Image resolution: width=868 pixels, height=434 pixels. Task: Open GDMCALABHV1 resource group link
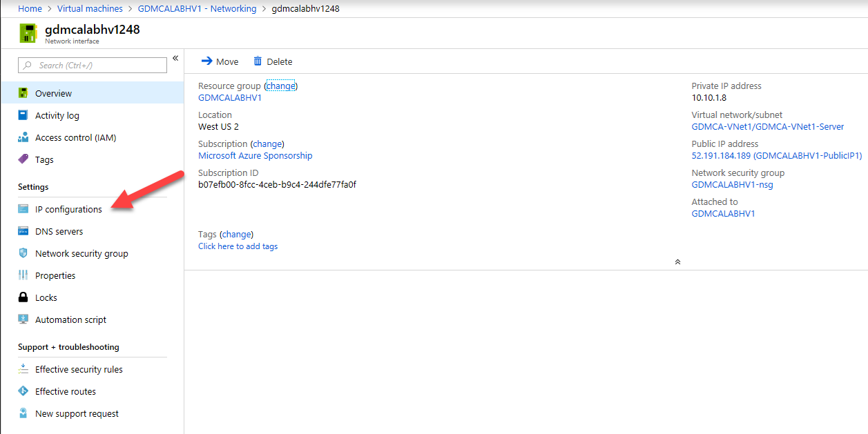tap(230, 98)
